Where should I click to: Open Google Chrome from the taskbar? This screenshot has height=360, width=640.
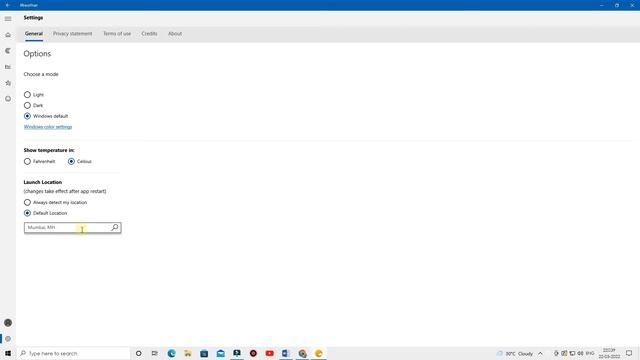pos(302,353)
